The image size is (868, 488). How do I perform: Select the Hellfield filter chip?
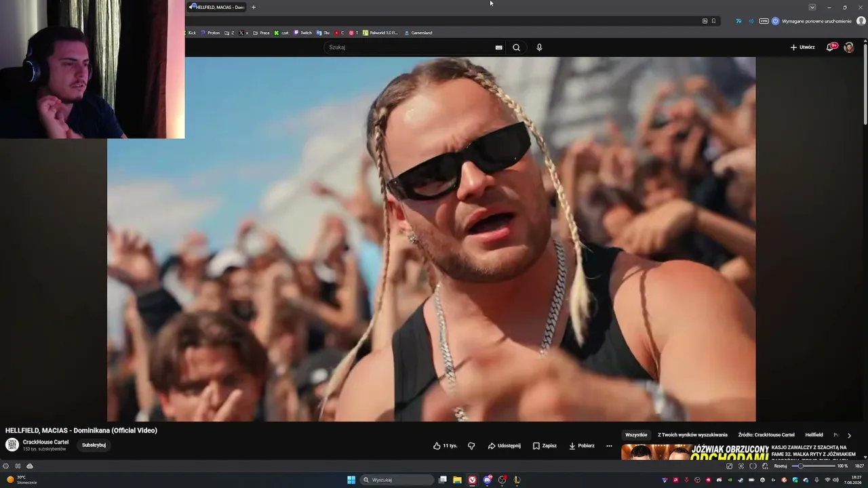coord(814,435)
